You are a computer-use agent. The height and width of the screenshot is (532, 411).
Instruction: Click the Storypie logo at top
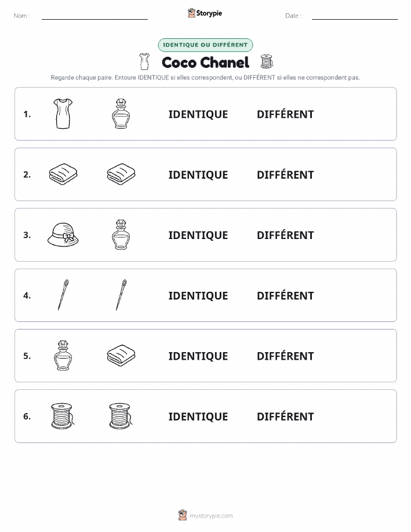205,13
